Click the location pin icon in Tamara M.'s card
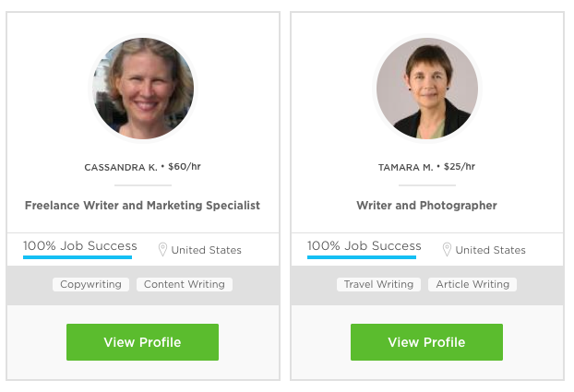Image resolution: width=574 pixels, height=392 pixels. tap(447, 250)
